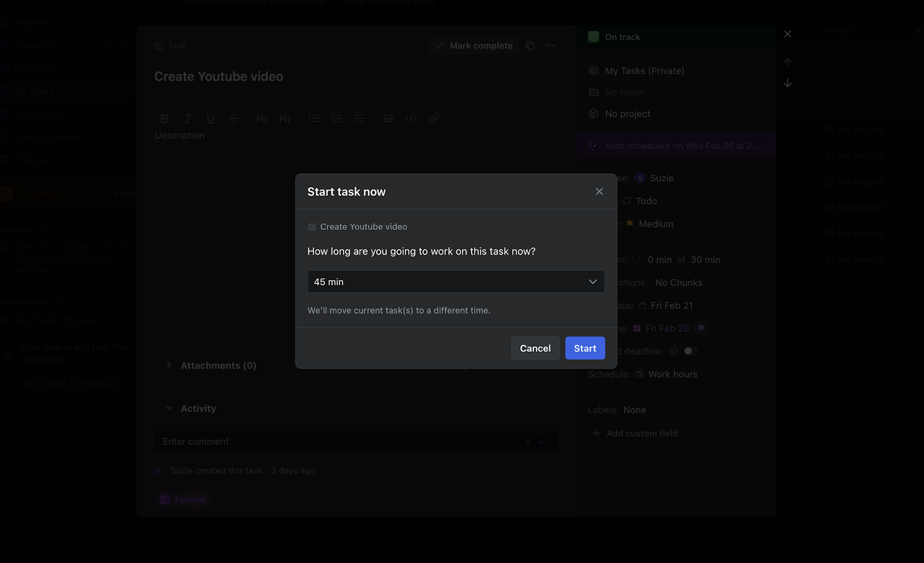This screenshot has height=563, width=924.
Task: Go to previous task with up arrow
Action: click(788, 62)
